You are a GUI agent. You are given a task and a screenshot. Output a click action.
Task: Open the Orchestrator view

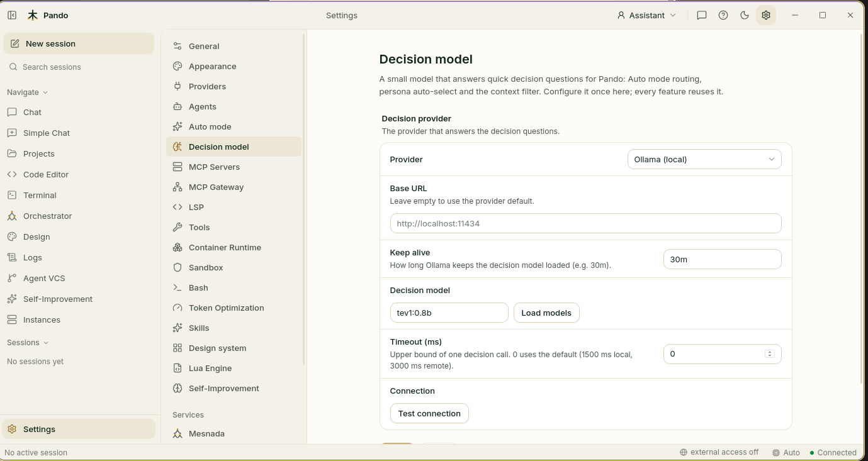coord(79,216)
